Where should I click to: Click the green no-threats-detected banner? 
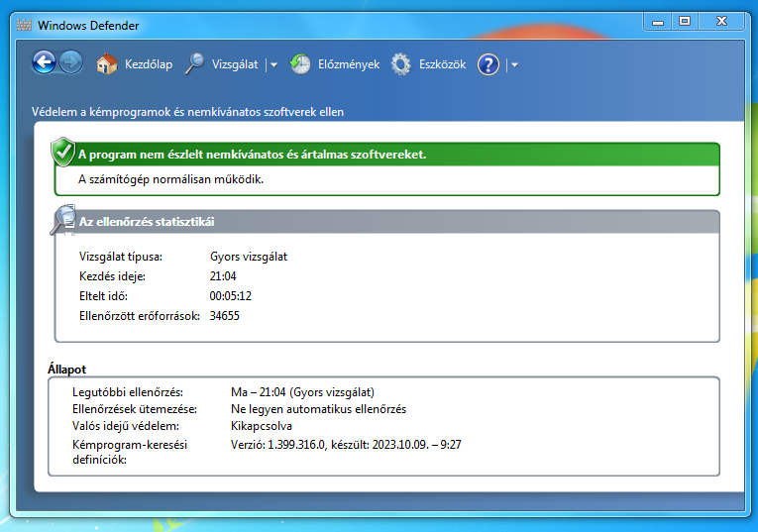tap(387, 155)
